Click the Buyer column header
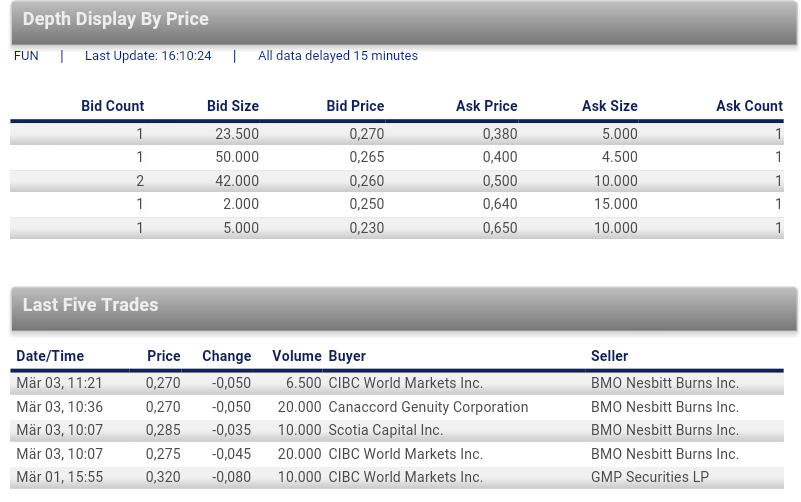The width and height of the screenshot is (801, 502). pos(347,356)
